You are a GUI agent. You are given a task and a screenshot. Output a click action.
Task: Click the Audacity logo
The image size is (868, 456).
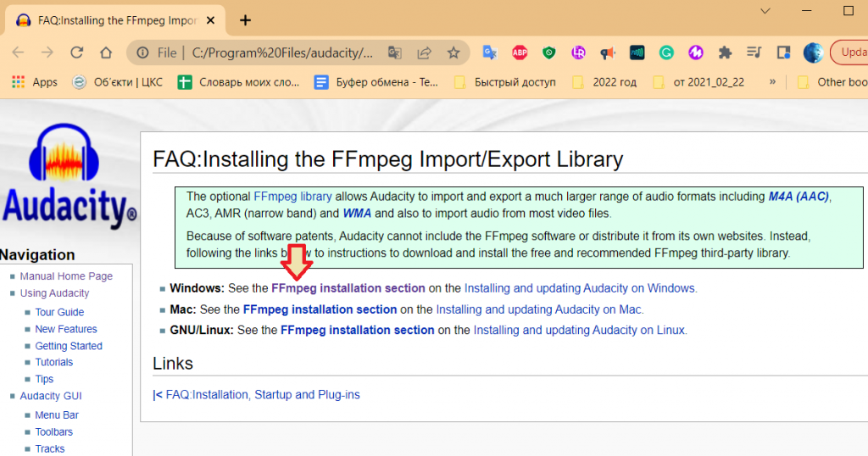[68, 176]
